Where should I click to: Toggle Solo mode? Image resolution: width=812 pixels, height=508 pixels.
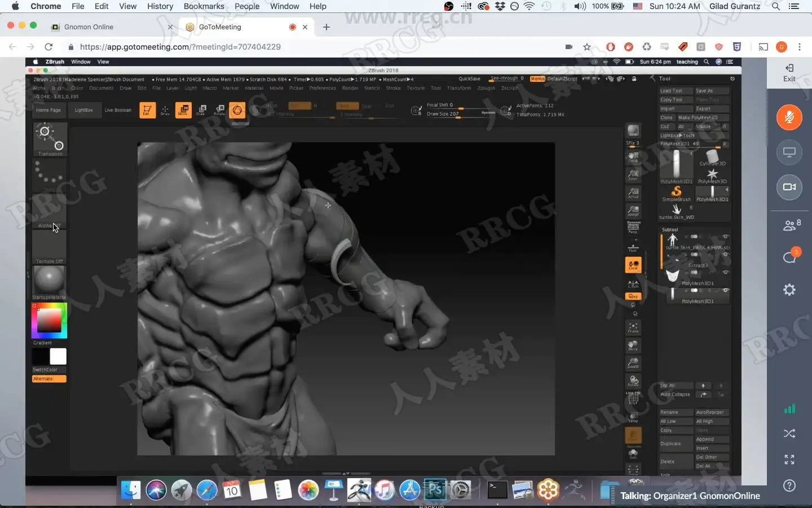(633, 453)
